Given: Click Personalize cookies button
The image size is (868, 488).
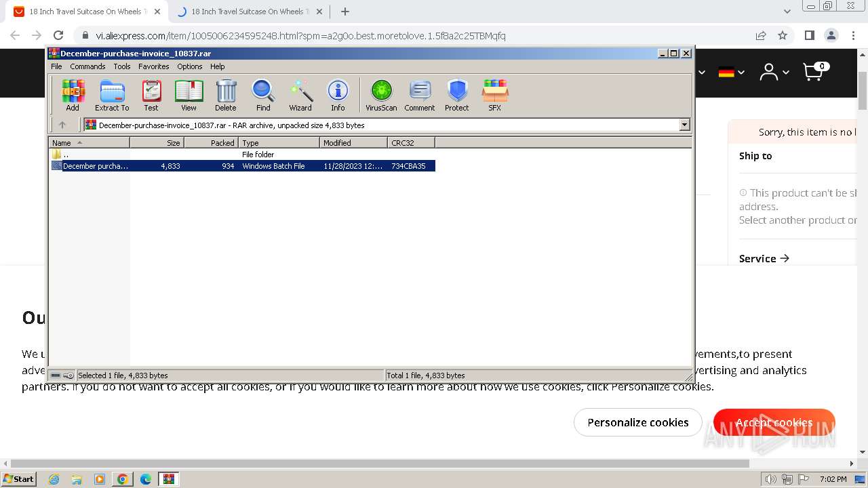Looking at the screenshot, I should (637, 422).
